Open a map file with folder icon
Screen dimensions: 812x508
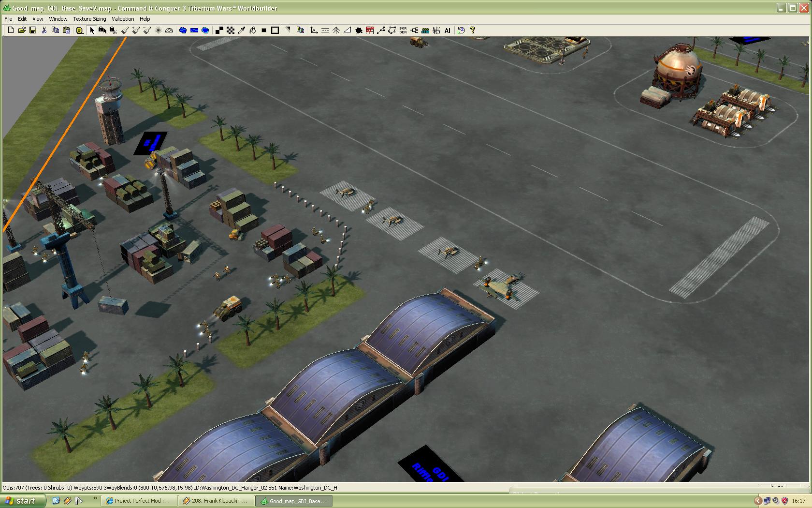pyautogui.click(x=22, y=30)
